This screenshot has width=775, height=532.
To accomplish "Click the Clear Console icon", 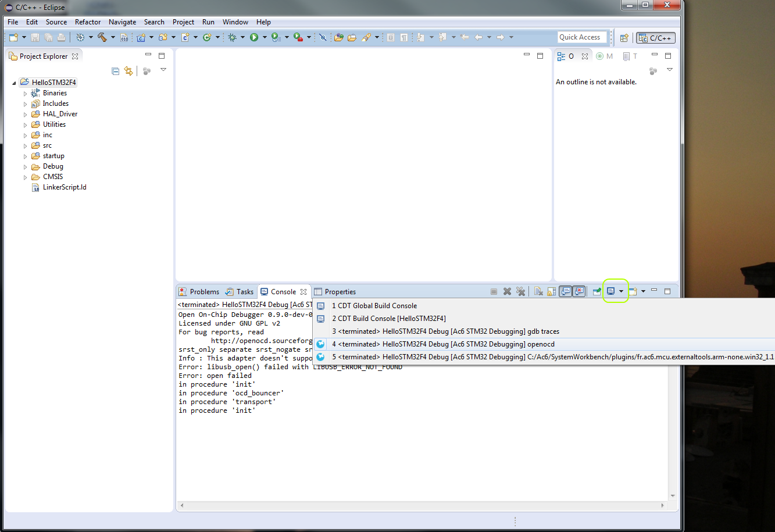I will point(538,292).
